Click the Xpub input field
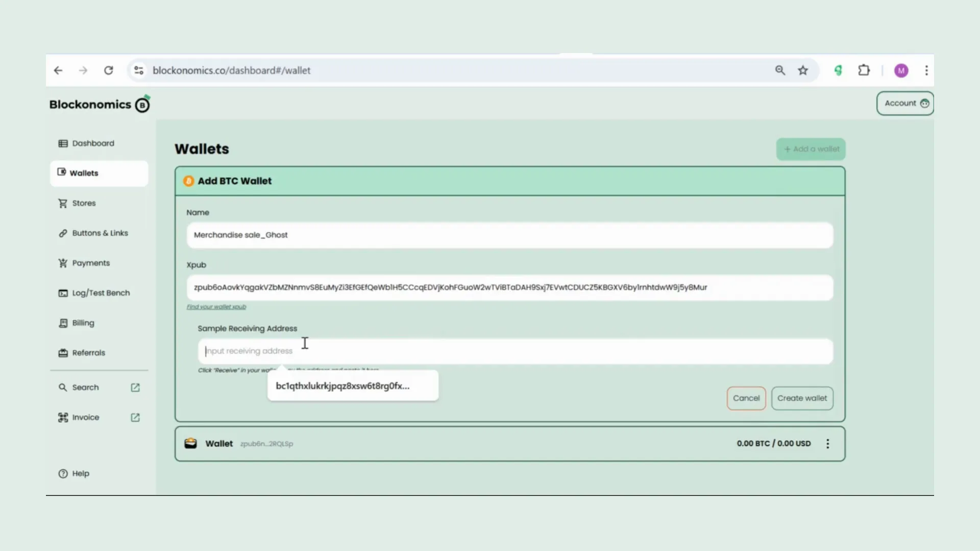This screenshot has height=551, width=980. pyautogui.click(x=509, y=288)
